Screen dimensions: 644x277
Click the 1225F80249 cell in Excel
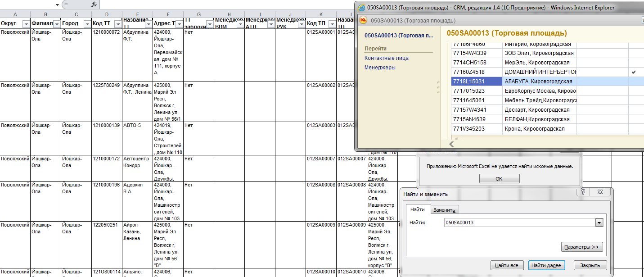(107, 101)
